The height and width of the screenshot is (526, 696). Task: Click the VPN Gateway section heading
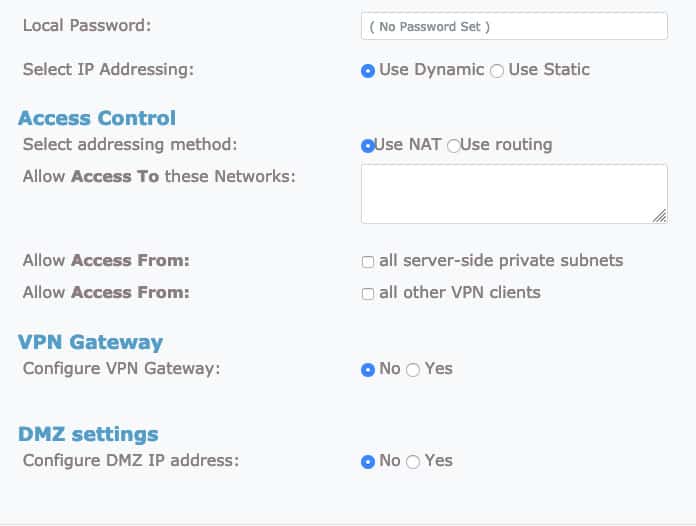click(90, 342)
